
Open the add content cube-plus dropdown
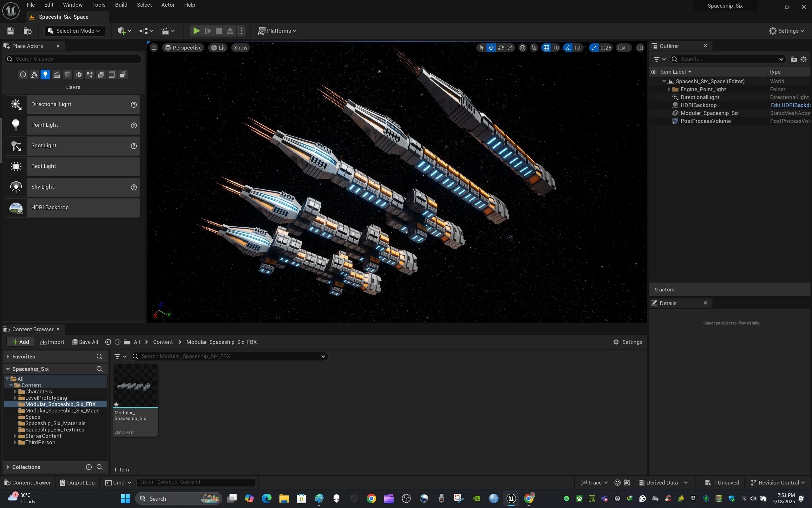click(x=124, y=31)
